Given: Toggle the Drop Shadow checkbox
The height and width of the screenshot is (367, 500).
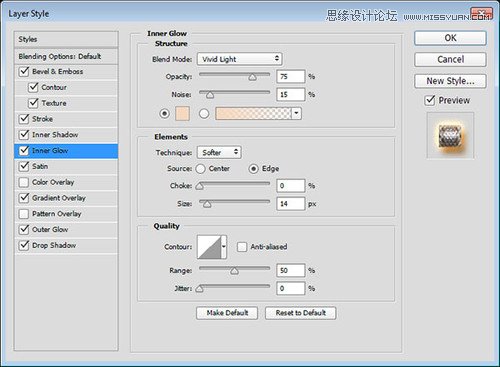Looking at the screenshot, I should coord(24,245).
